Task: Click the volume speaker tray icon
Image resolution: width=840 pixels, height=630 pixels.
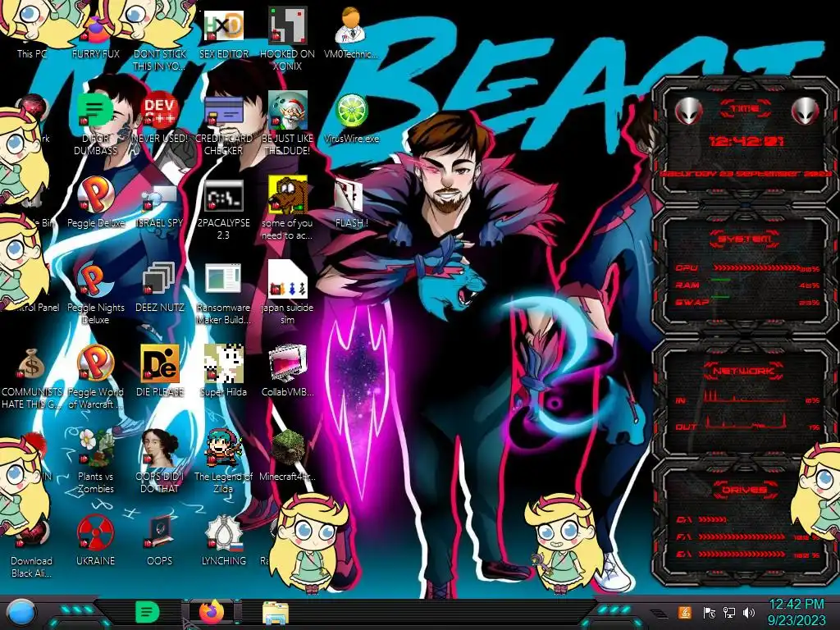Action: click(x=749, y=612)
